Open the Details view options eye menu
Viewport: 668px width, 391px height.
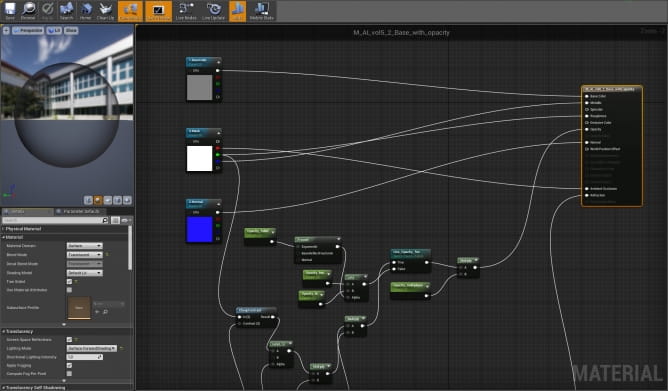click(x=126, y=220)
